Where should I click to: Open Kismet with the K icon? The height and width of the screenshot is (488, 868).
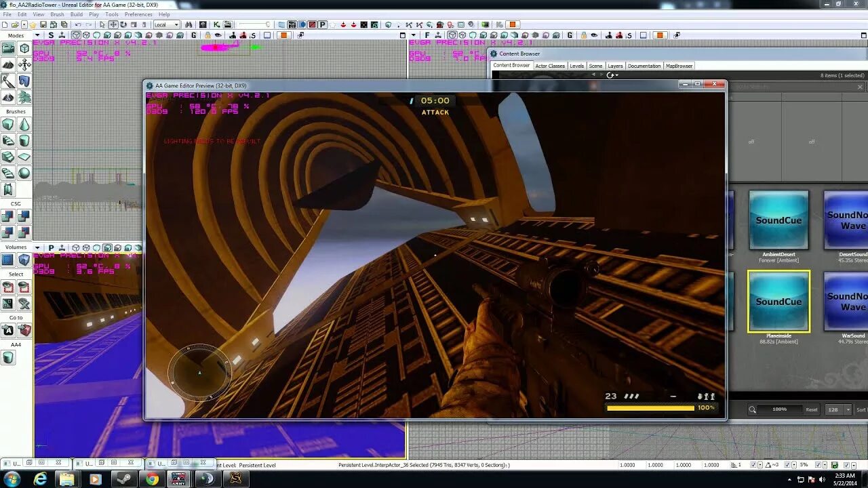click(x=216, y=25)
